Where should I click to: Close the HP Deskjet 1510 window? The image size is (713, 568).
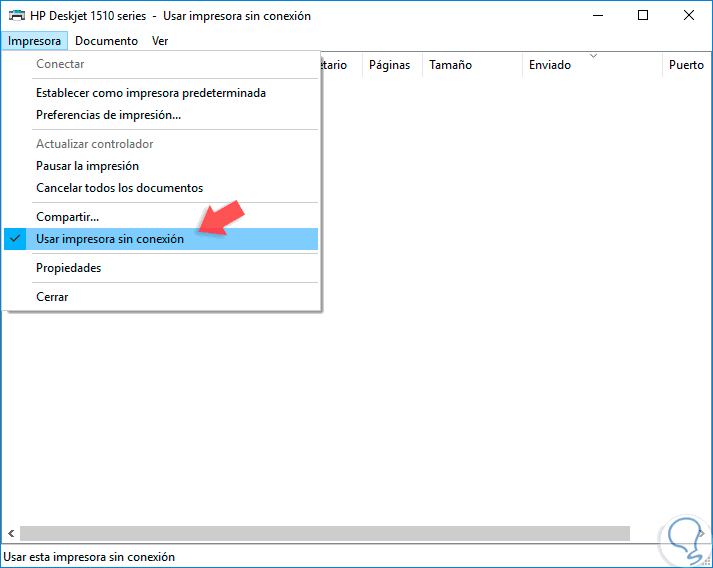click(x=688, y=15)
